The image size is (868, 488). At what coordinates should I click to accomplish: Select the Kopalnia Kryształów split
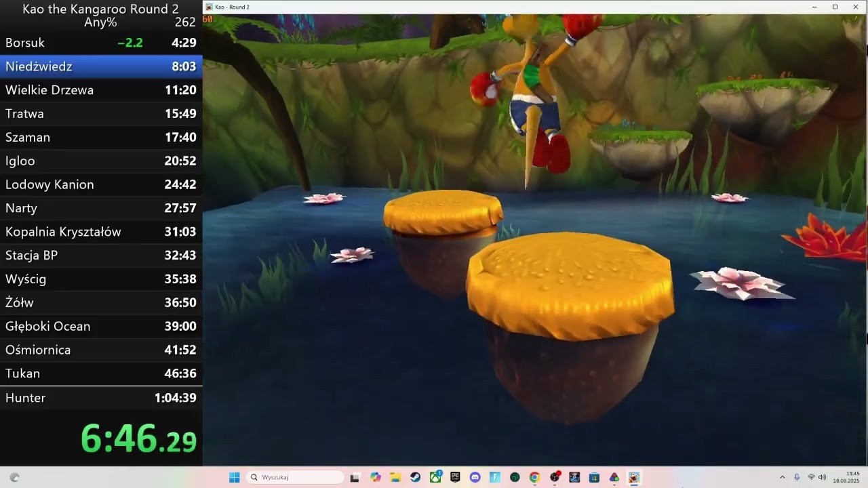click(x=101, y=232)
